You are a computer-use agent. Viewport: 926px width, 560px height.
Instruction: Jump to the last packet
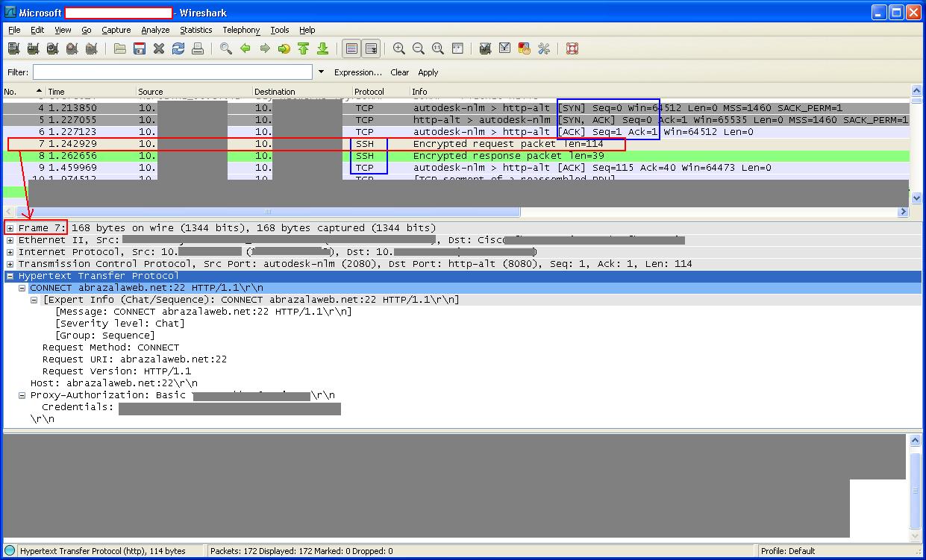323,48
